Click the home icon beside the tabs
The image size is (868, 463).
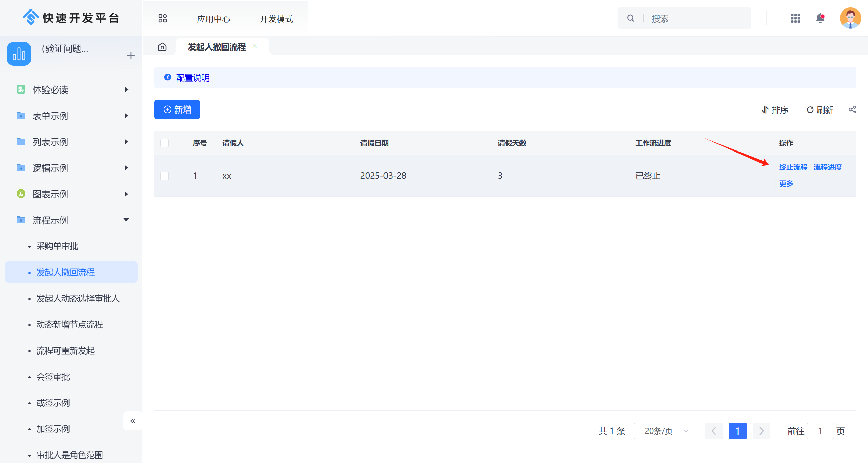pos(162,47)
